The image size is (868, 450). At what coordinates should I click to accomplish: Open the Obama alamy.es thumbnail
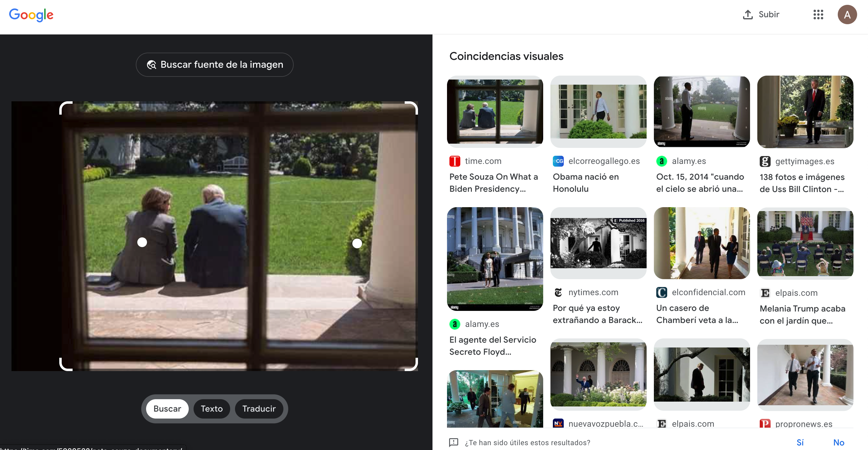coord(702,111)
